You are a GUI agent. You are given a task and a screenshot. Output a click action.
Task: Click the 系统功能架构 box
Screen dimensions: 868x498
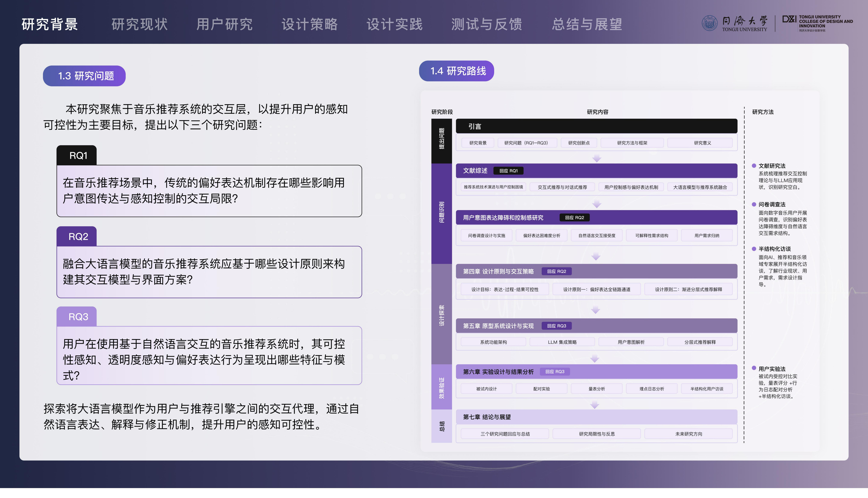[x=493, y=342]
